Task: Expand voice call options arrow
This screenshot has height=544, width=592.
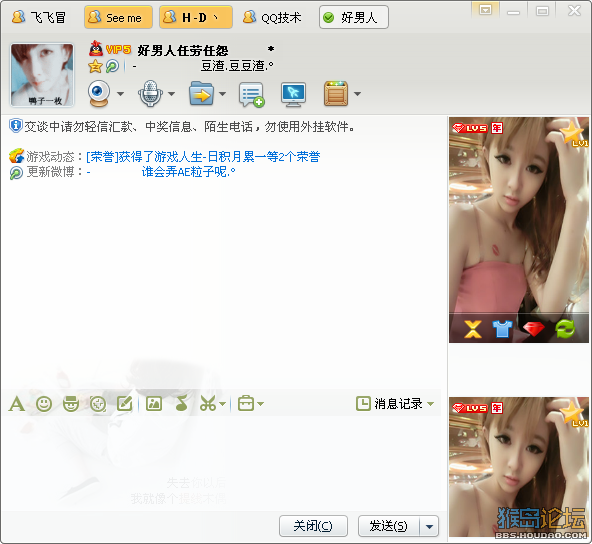Action: 171,94
